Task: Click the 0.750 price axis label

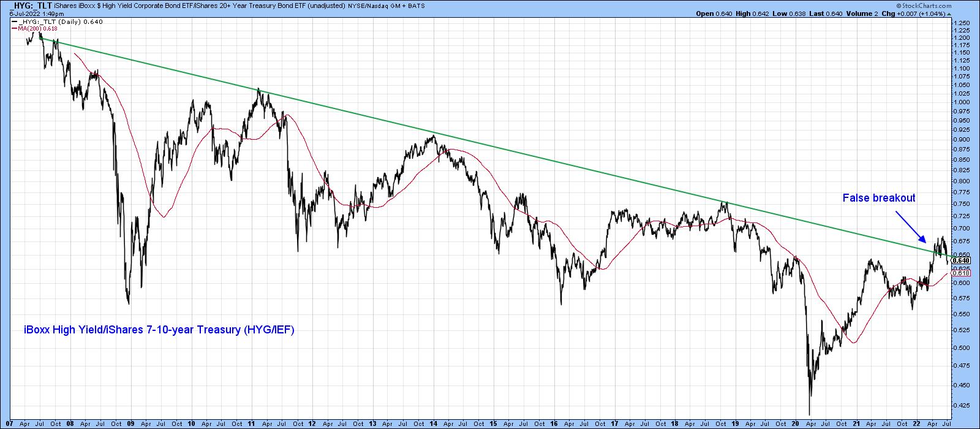Action: (961, 203)
